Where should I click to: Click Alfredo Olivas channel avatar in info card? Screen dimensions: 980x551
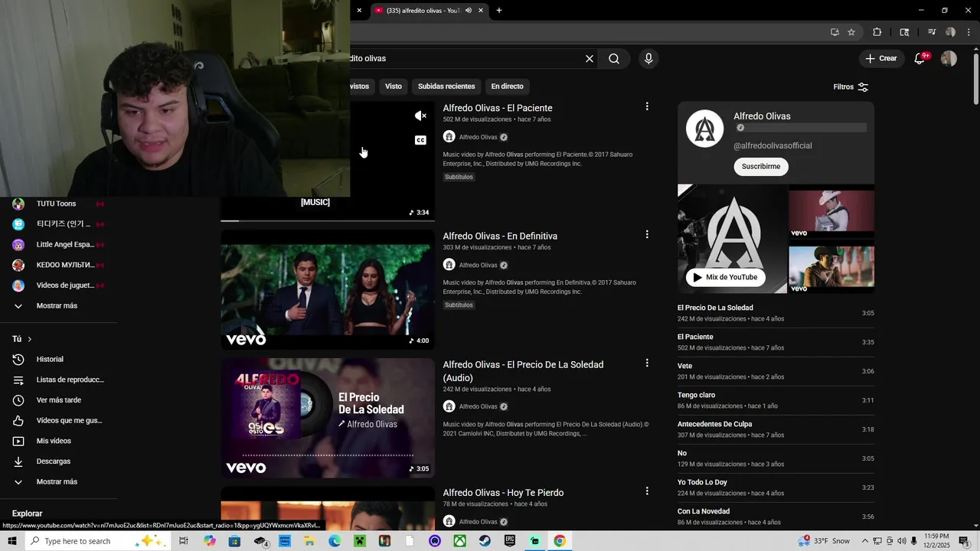point(704,129)
